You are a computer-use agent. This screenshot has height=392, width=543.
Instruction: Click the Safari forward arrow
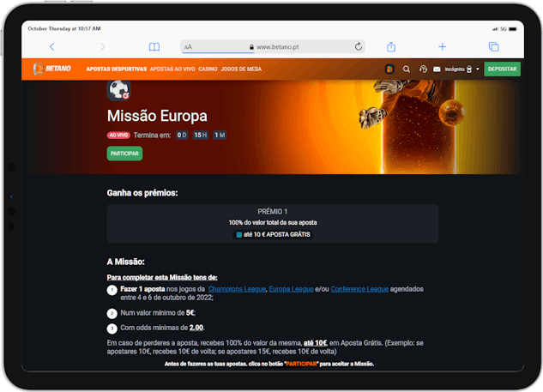click(102, 47)
